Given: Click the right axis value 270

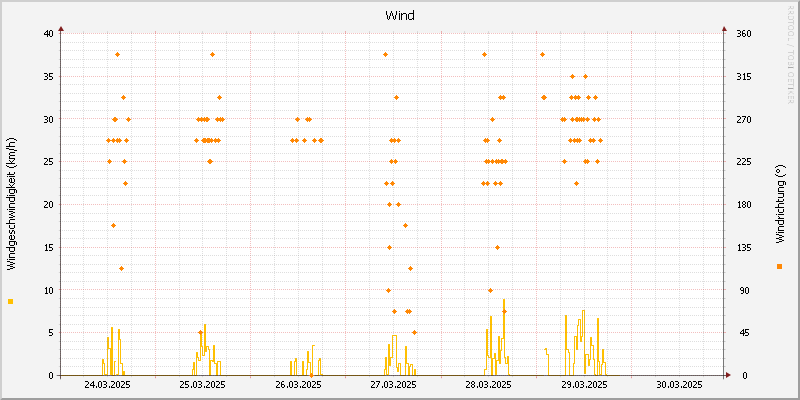Looking at the screenshot, I should [744, 119].
